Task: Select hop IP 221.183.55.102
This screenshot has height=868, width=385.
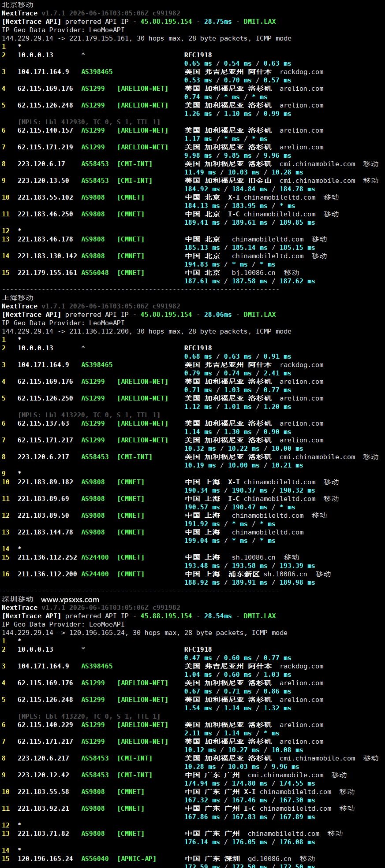Action: (45, 197)
